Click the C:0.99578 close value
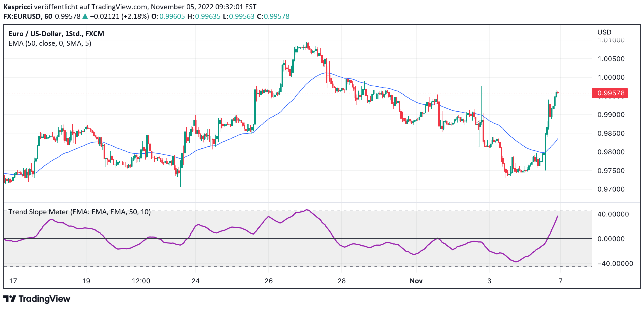Screen dimensions: 644x309 tap(273, 16)
